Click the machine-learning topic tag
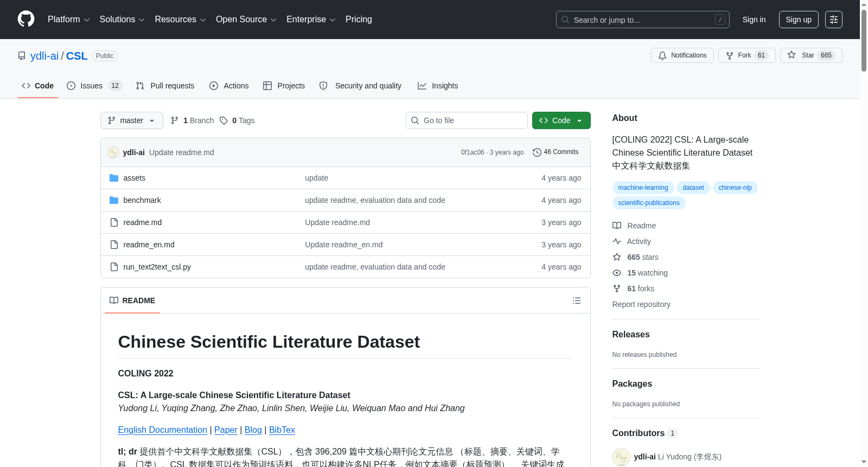The image size is (868, 467). tap(643, 188)
